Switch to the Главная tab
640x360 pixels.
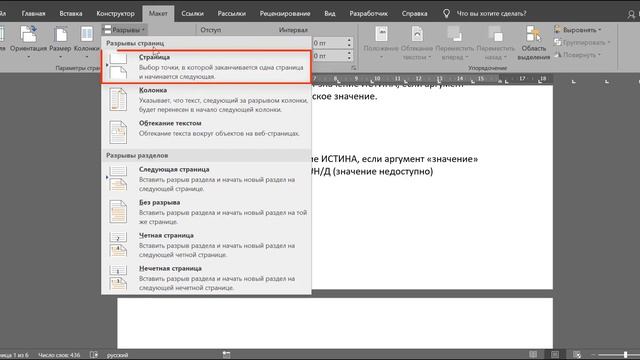(33, 13)
